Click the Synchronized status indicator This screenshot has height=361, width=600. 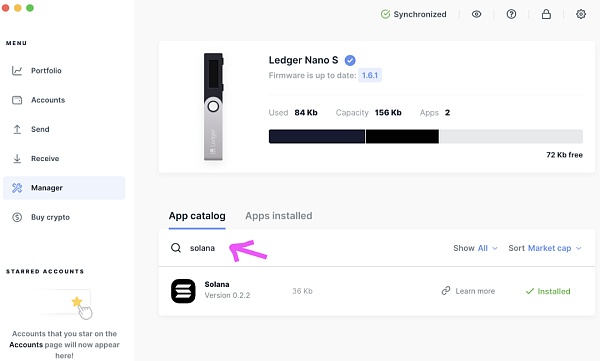413,14
